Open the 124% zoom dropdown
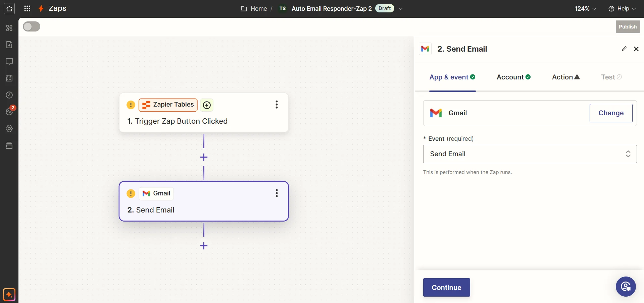This screenshot has width=644, height=303. coord(585,9)
